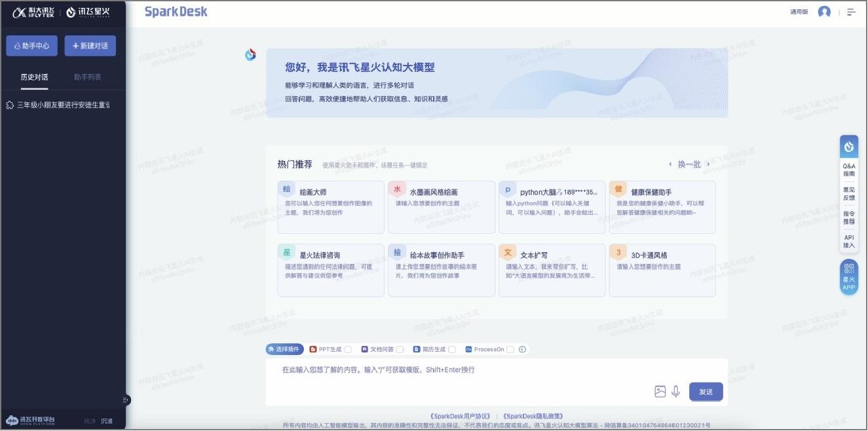This screenshot has width=868, height=431.
Task: Click the PPT生成 plugin icon
Action: point(313,350)
